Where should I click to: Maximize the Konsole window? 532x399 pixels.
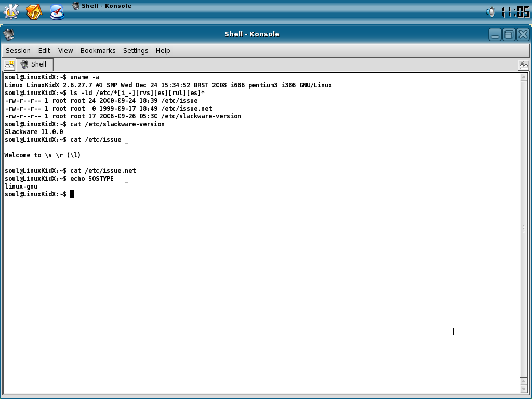click(x=509, y=34)
